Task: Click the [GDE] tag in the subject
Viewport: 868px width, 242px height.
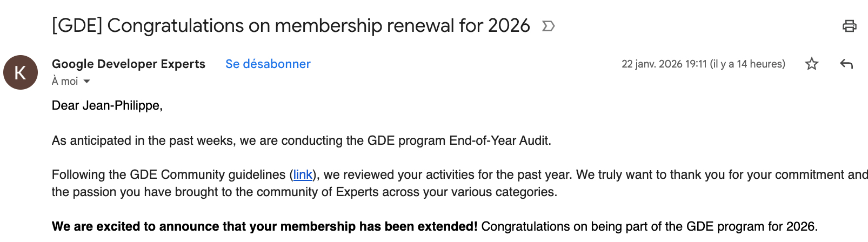Action: (77, 26)
